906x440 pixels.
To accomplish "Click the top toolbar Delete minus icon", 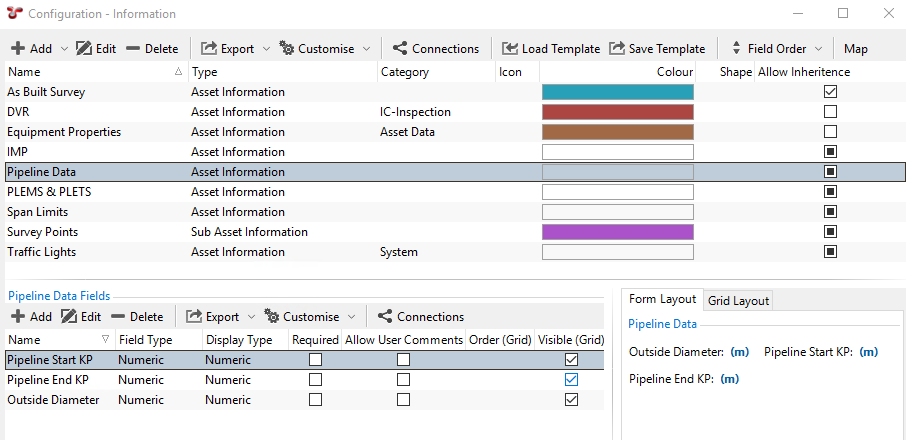I will coord(133,49).
